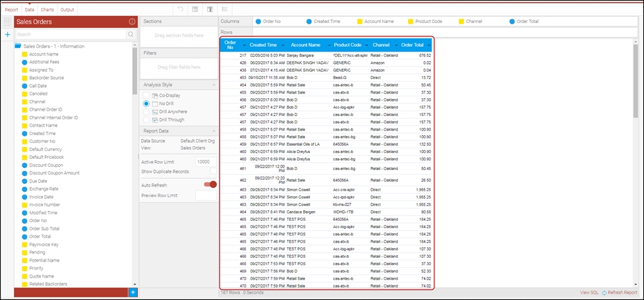Screen dimensions: 644x300
Task: Click the Order No blue metric dot in Columns
Action: click(258, 21)
